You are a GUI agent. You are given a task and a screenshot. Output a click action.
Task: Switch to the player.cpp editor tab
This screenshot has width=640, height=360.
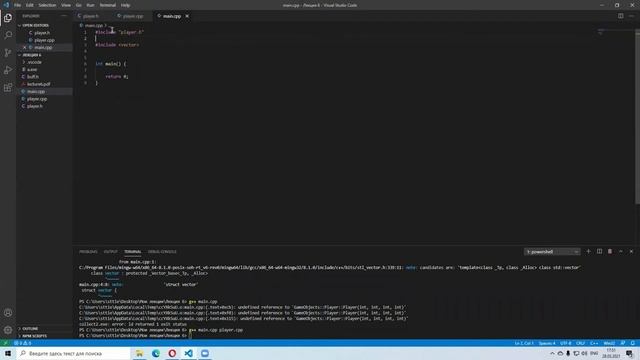(133, 16)
